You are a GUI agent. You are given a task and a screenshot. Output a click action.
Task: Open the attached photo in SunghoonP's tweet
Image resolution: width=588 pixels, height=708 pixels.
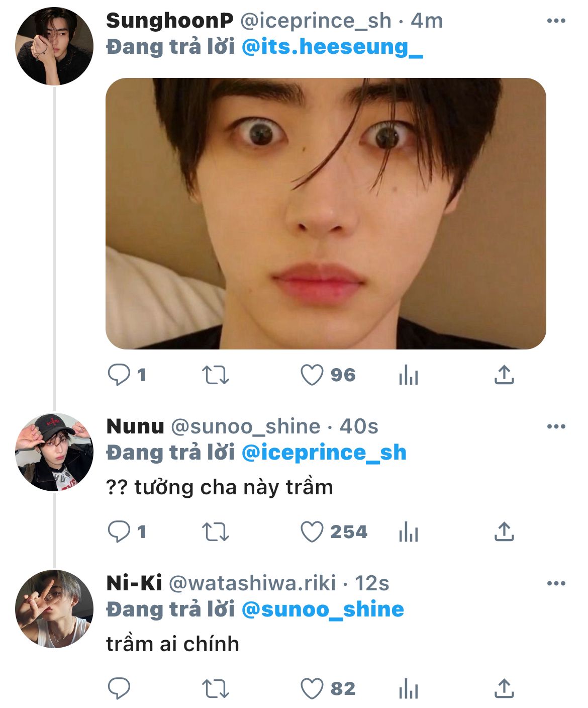tap(326, 214)
